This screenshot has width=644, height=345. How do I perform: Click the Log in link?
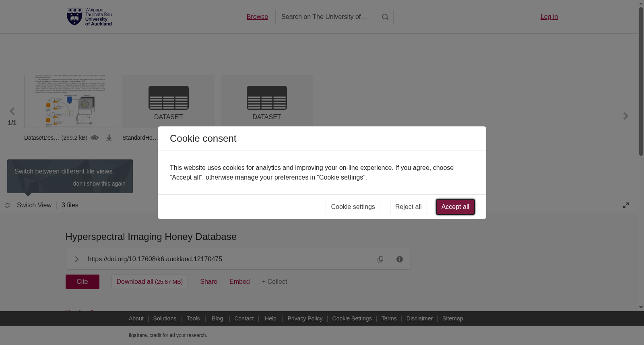[x=549, y=17]
